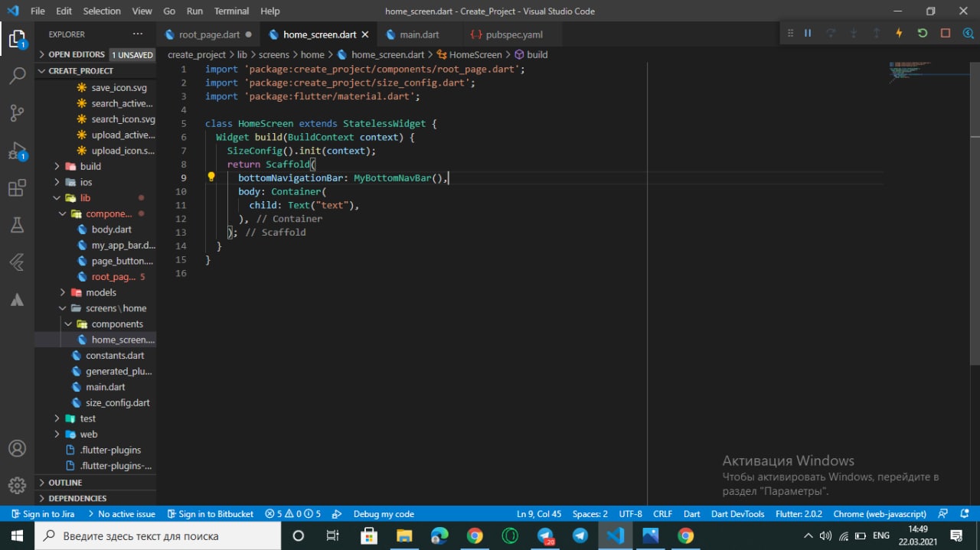Click Sign in to Jira
This screenshot has height=550, width=980.
click(41, 514)
